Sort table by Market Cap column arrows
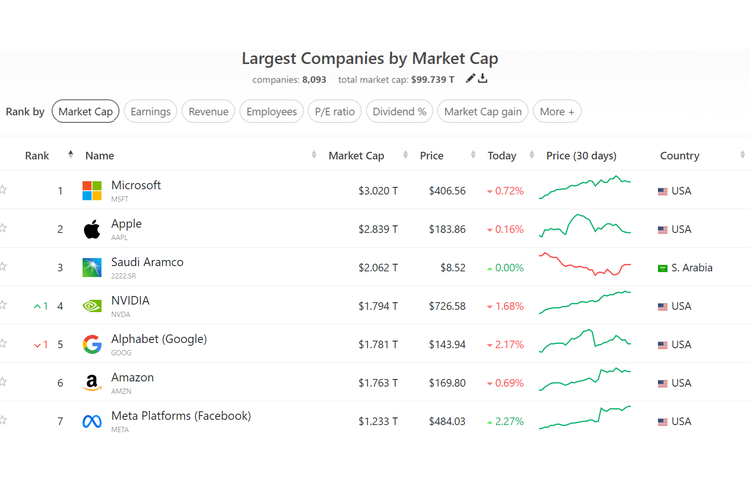This screenshot has width=750, height=500. (405, 155)
